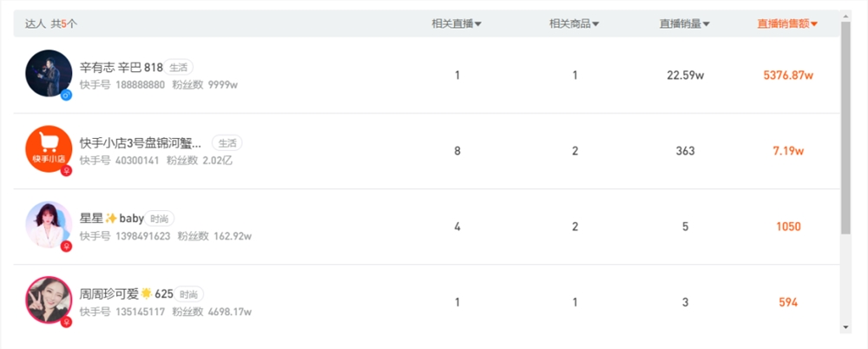Click 周周珍可爱 625 avatar image
This screenshot has height=349, width=868.
point(48,300)
